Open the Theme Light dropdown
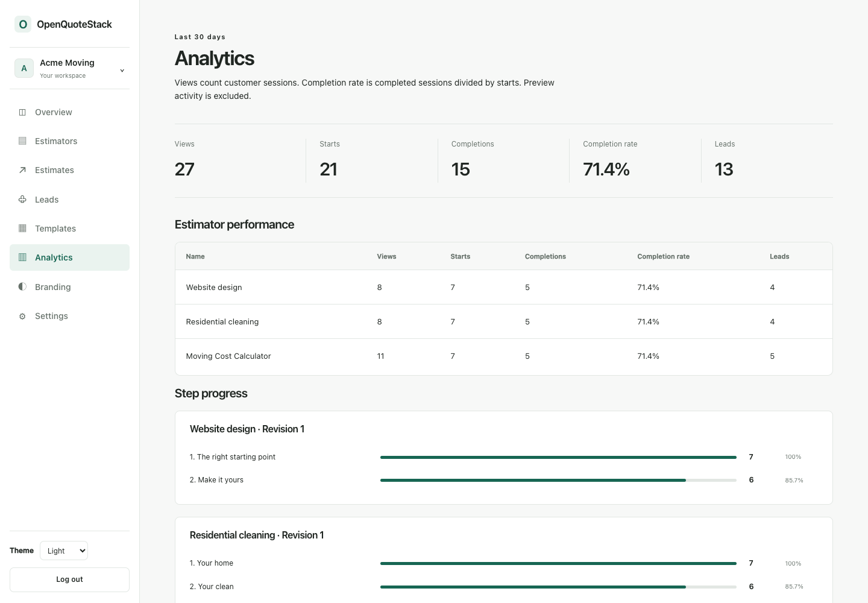The height and width of the screenshot is (603, 868). pos(64,551)
